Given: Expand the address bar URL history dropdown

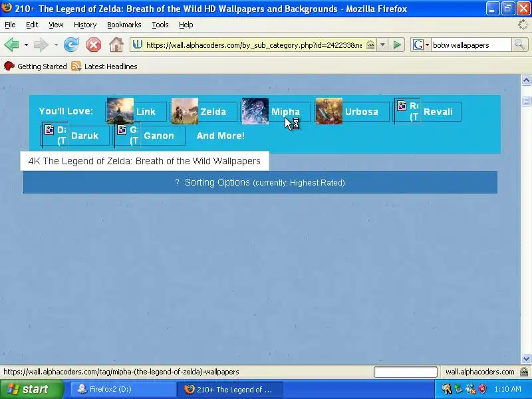Looking at the screenshot, I should pyautogui.click(x=382, y=45).
